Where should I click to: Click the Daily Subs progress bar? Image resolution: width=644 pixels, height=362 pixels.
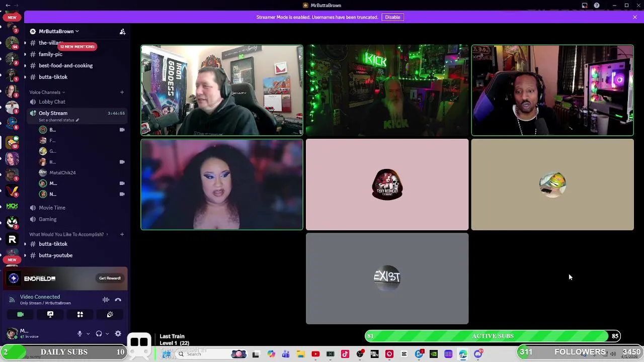click(x=64, y=352)
